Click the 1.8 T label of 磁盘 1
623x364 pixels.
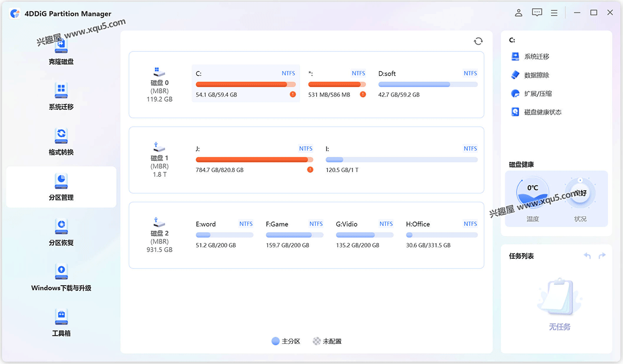159,174
